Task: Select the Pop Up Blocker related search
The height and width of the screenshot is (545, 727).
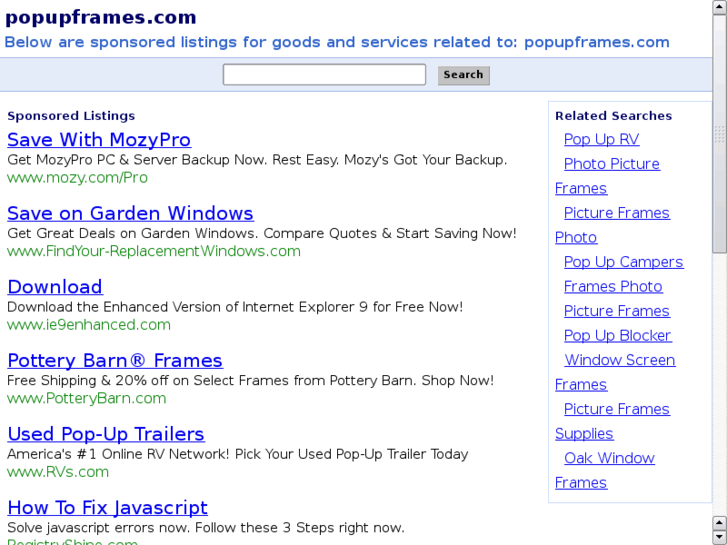Action: coord(618,335)
